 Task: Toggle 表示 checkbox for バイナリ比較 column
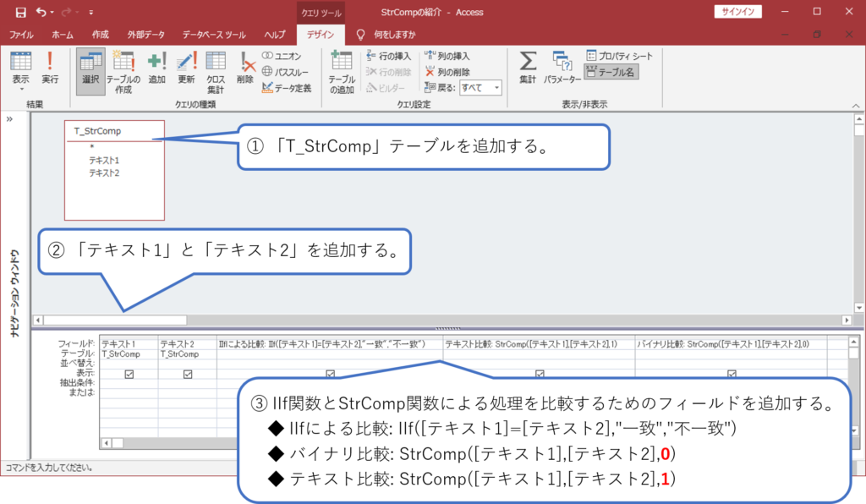pos(732,374)
